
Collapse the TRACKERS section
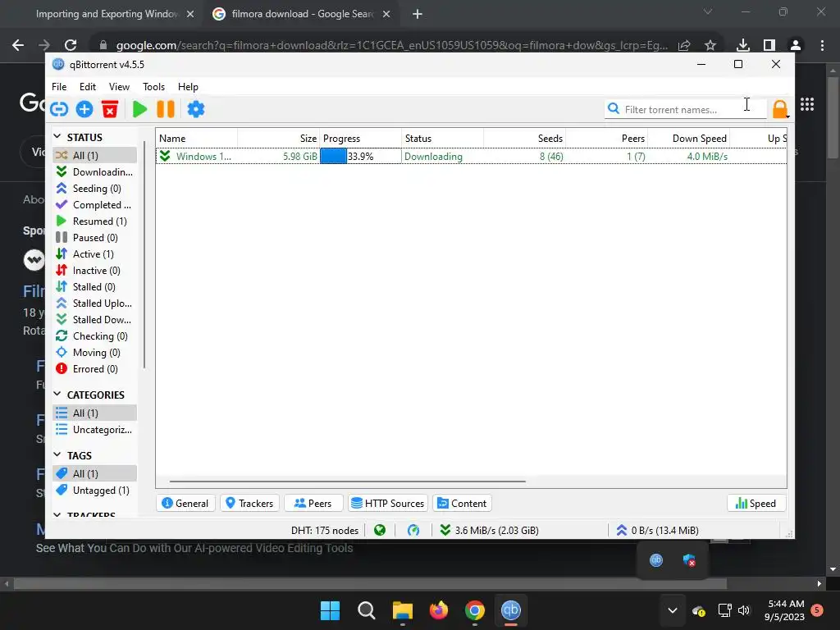(57, 514)
